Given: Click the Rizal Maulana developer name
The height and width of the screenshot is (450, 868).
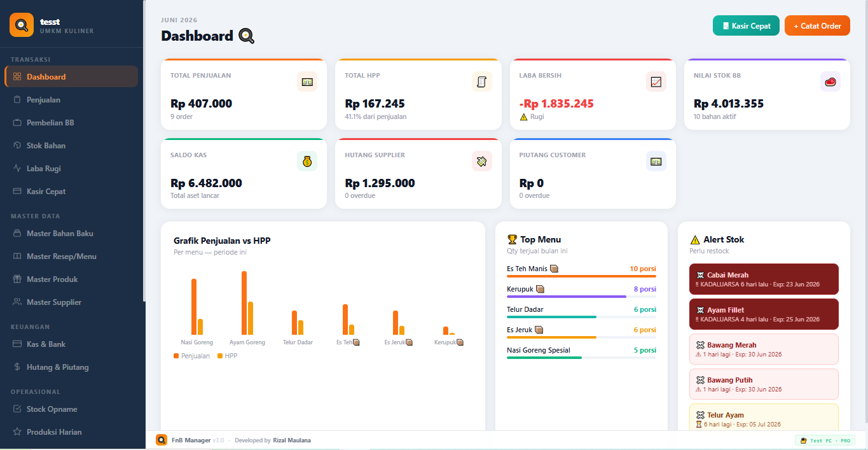Looking at the screenshot, I should click(292, 440).
